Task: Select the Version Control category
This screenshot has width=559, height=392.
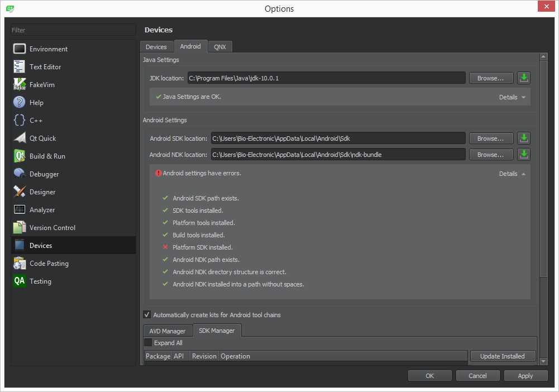Action: (52, 228)
